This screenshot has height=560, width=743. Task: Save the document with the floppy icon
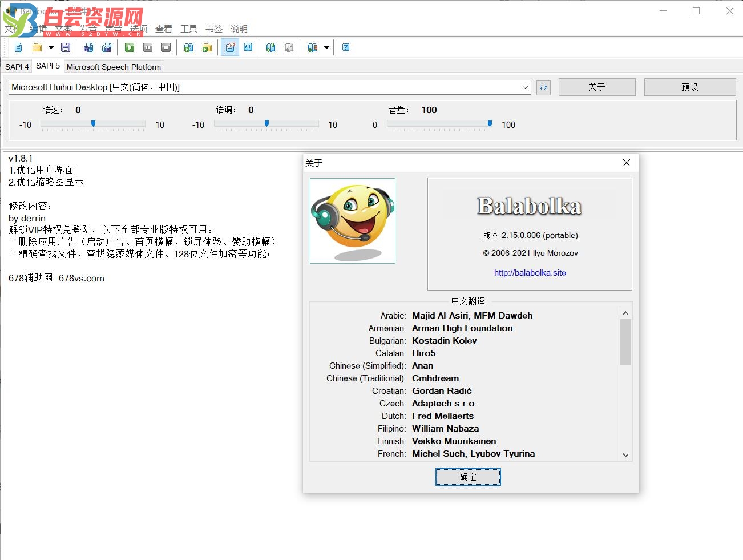coord(66,47)
